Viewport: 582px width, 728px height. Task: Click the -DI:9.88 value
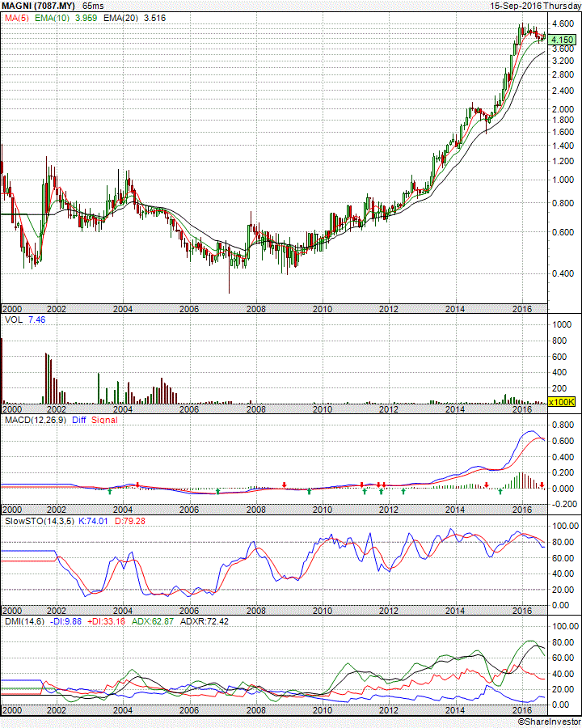(65, 622)
